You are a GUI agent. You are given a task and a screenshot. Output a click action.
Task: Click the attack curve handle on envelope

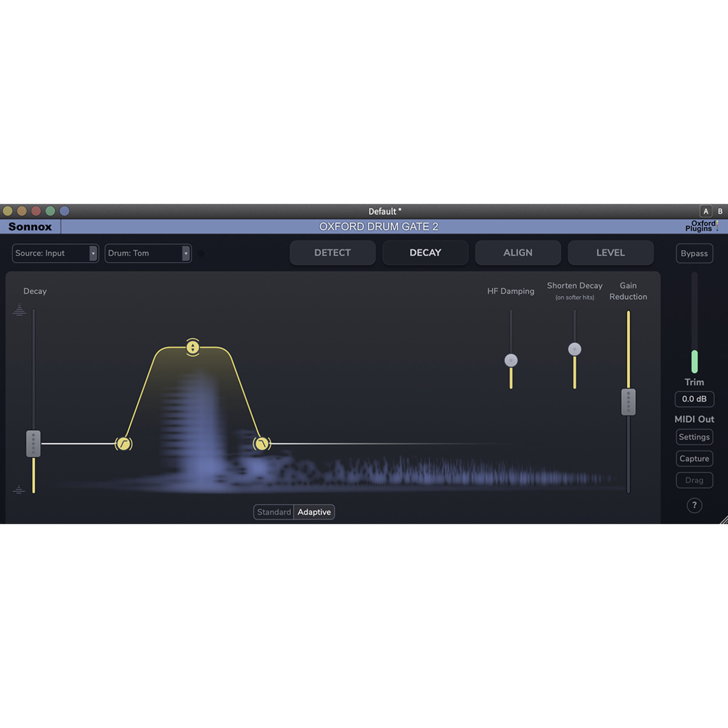[124, 444]
